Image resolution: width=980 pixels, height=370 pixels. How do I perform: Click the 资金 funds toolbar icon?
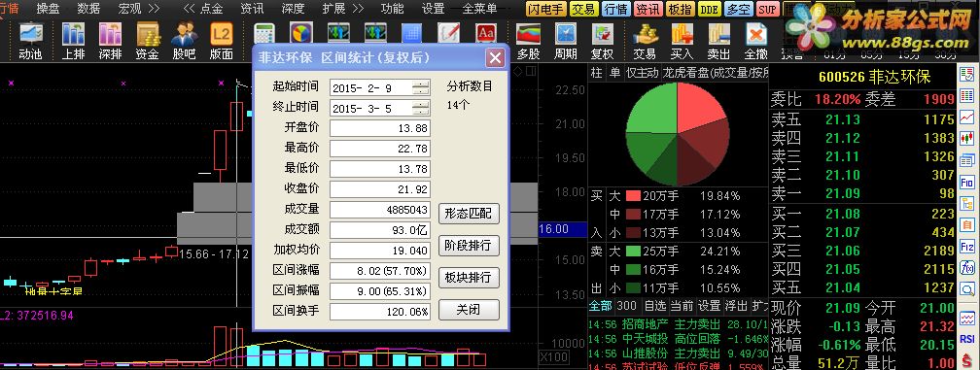click(148, 41)
